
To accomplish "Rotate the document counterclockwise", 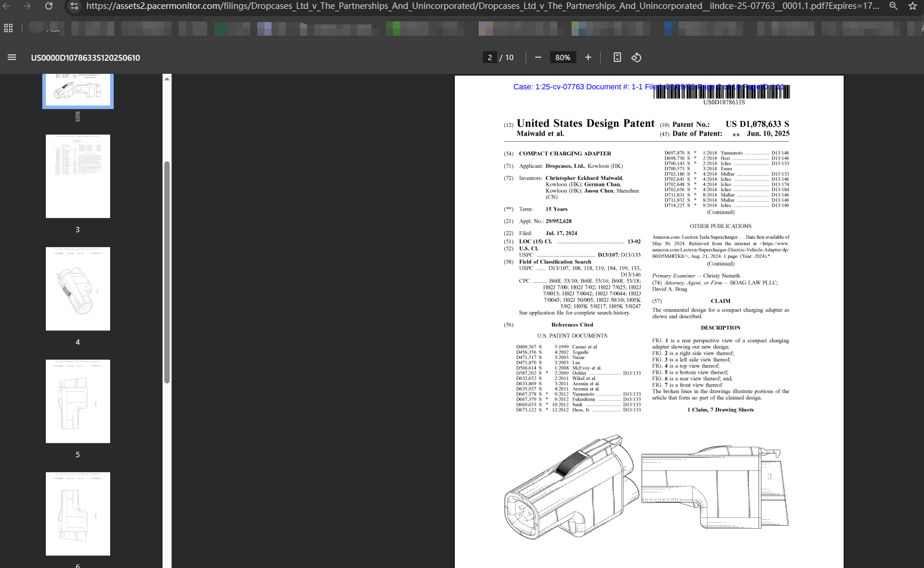I will (636, 58).
